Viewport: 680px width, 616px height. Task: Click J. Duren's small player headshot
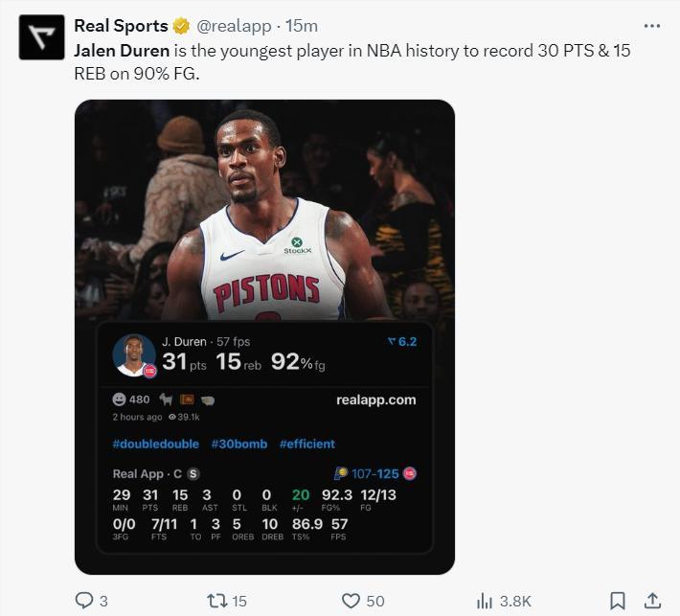coord(133,355)
